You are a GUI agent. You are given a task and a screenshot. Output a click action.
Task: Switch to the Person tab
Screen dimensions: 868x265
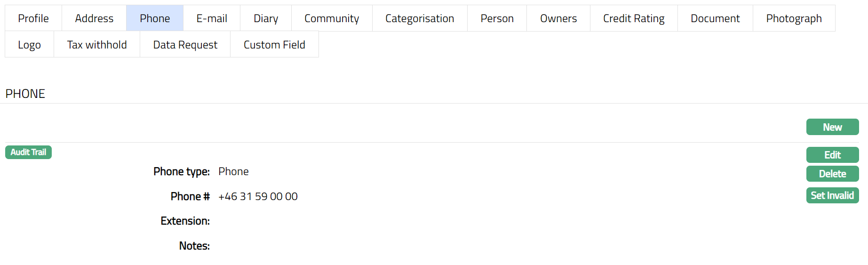[x=497, y=18]
